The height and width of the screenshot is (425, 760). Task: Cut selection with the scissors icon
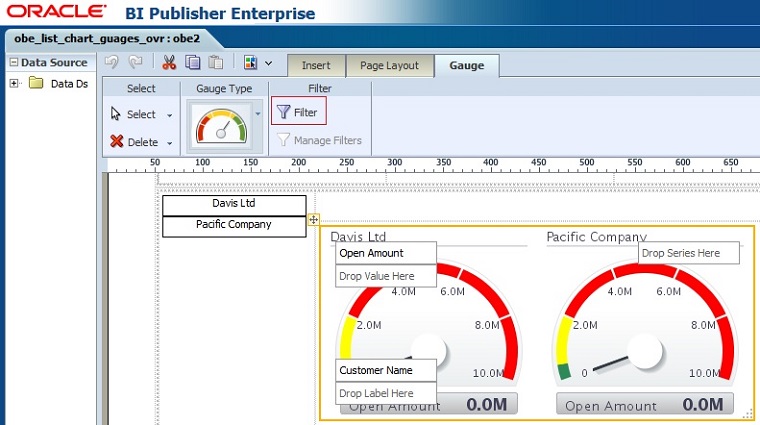click(169, 62)
